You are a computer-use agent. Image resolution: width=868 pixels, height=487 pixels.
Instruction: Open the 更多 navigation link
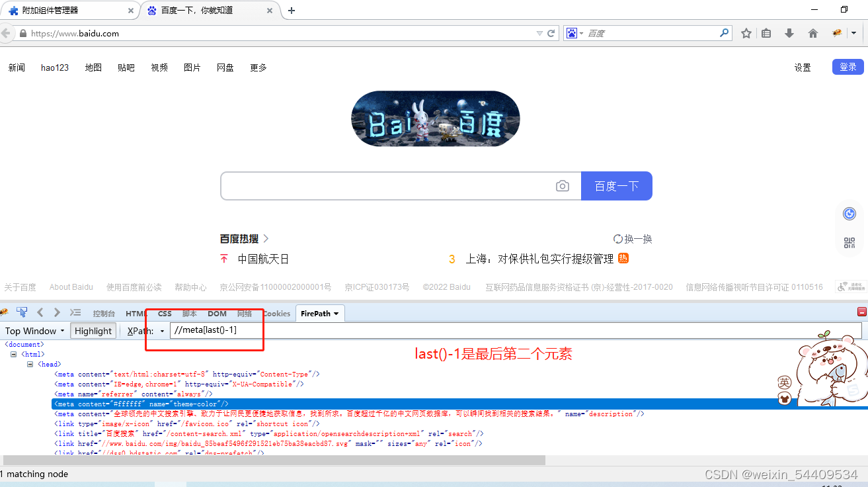258,67
